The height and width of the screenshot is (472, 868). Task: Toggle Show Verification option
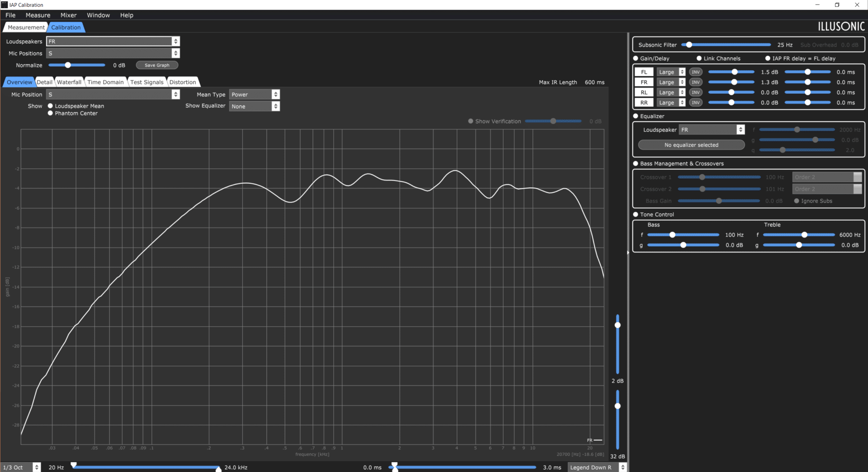[x=471, y=121]
